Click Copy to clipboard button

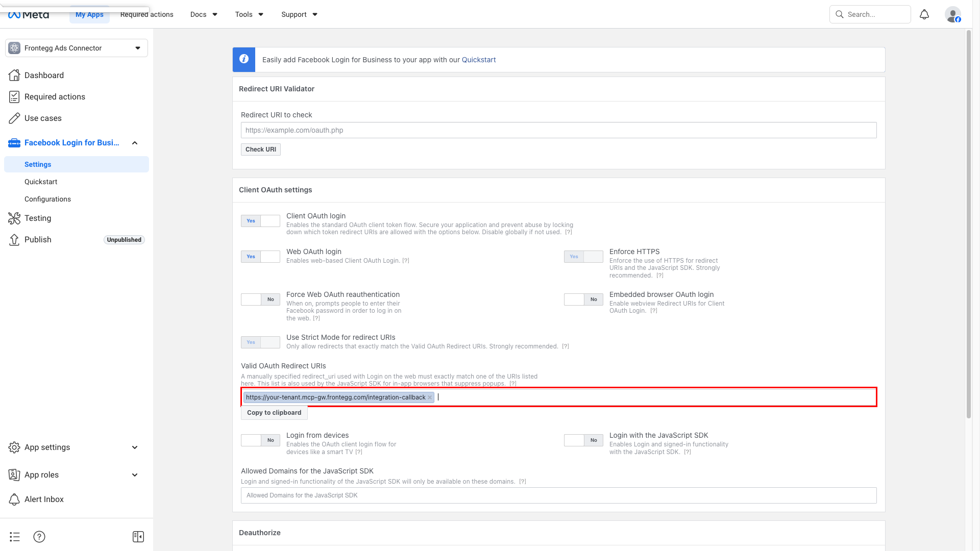[274, 413]
